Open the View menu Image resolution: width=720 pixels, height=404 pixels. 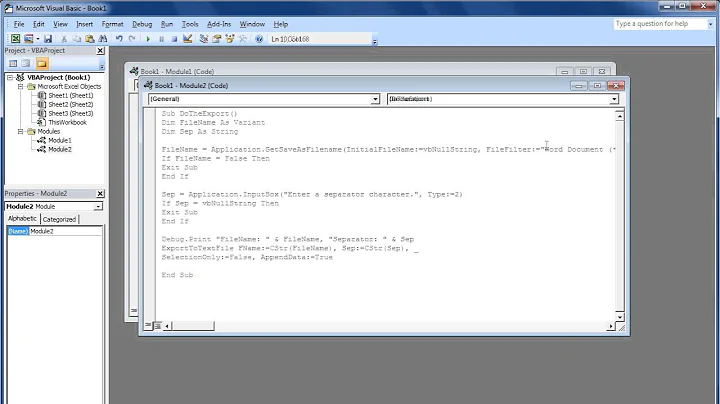pyautogui.click(x=60, y=24)
